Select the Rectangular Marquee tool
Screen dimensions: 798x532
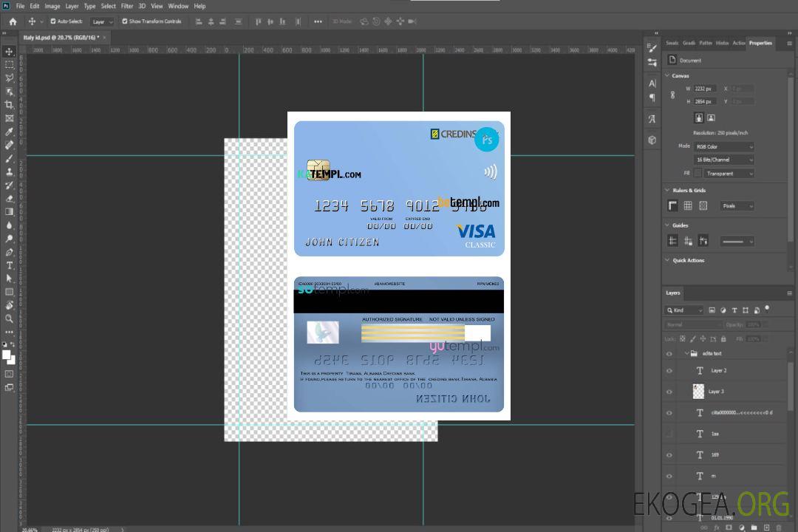tap(9, 65)
